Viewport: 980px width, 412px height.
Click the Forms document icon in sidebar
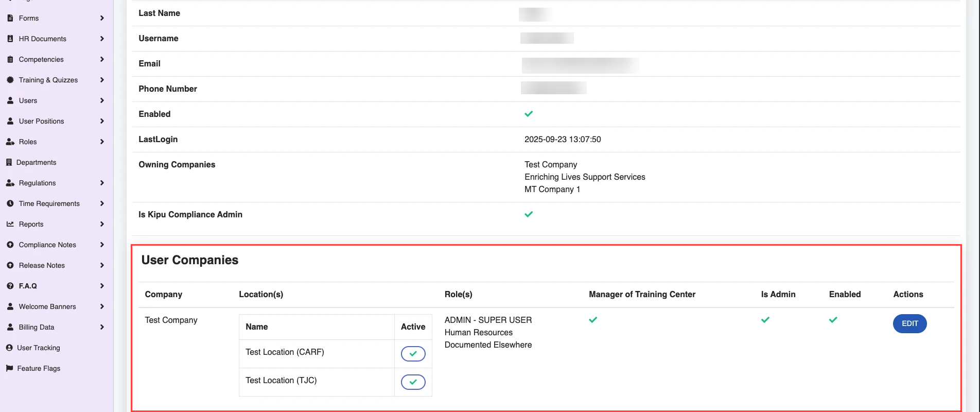tap(10, 18)
